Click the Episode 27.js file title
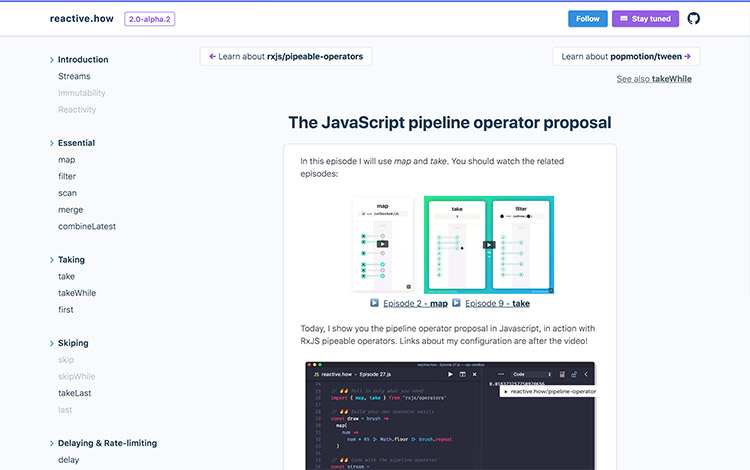Image resolution: width=750 pixels, height=470 pixels. point(375,374)
